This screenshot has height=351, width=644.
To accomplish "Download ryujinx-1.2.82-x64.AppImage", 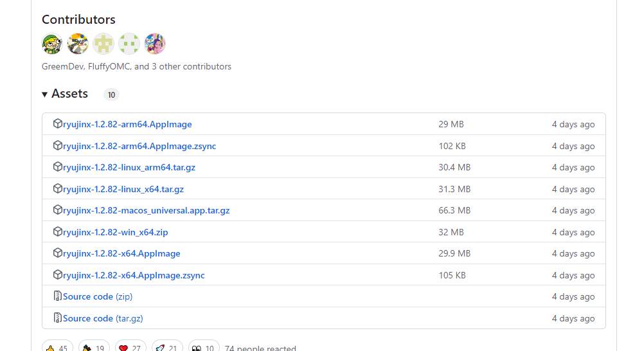I will (121, 253).
